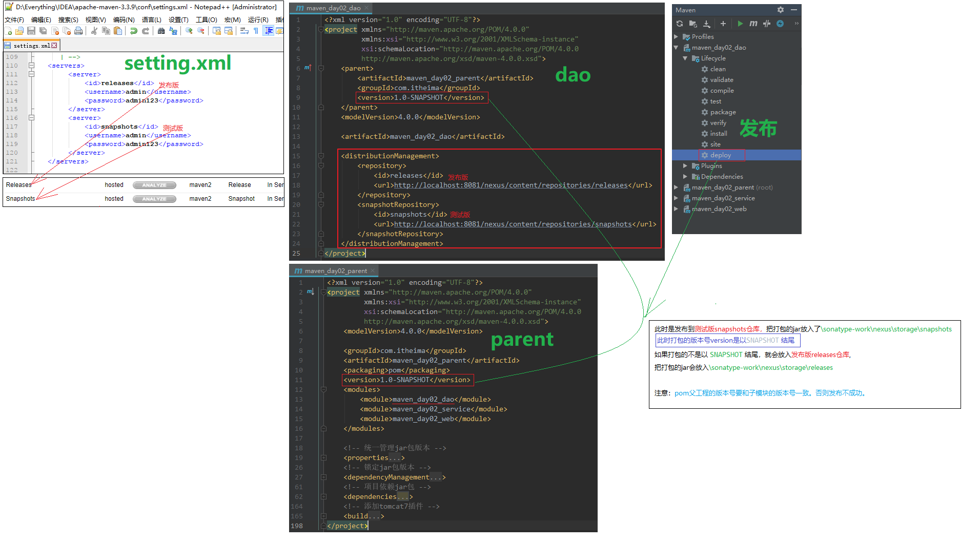Open Maven panel settings gear
This screenshot has height=543, width=980.
pos(781,10)
